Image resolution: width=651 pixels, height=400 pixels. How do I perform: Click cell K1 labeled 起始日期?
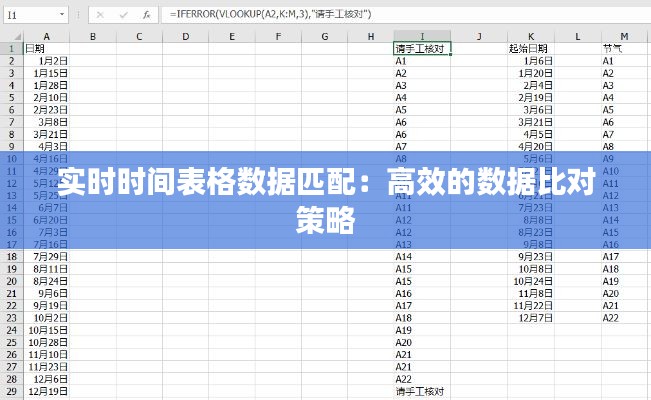(530, 48)
